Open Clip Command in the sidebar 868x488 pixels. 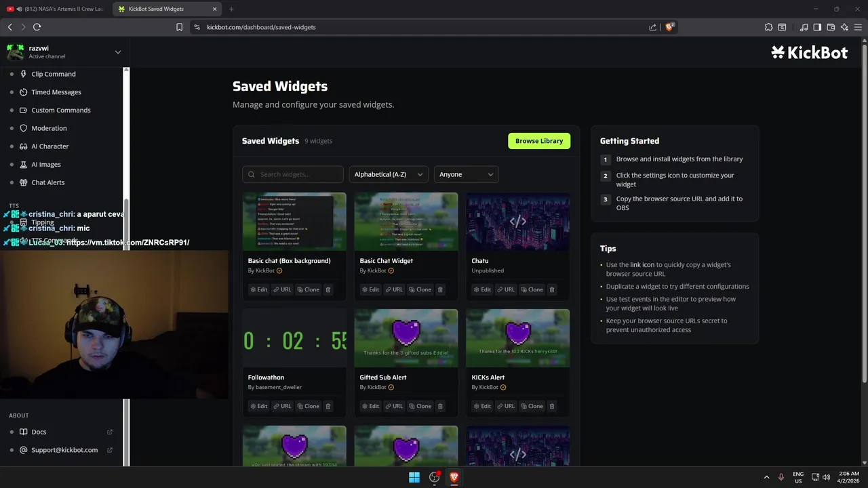click(54, 74)
